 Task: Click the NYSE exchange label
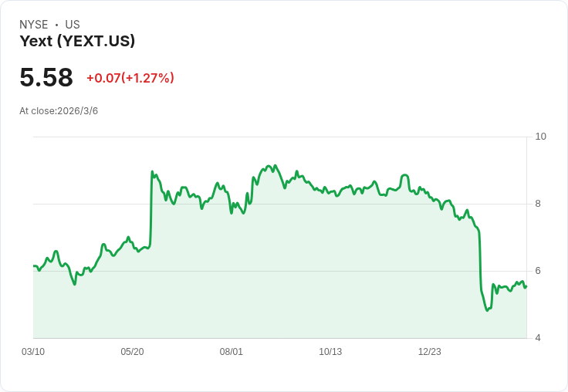tap(33, 25)
